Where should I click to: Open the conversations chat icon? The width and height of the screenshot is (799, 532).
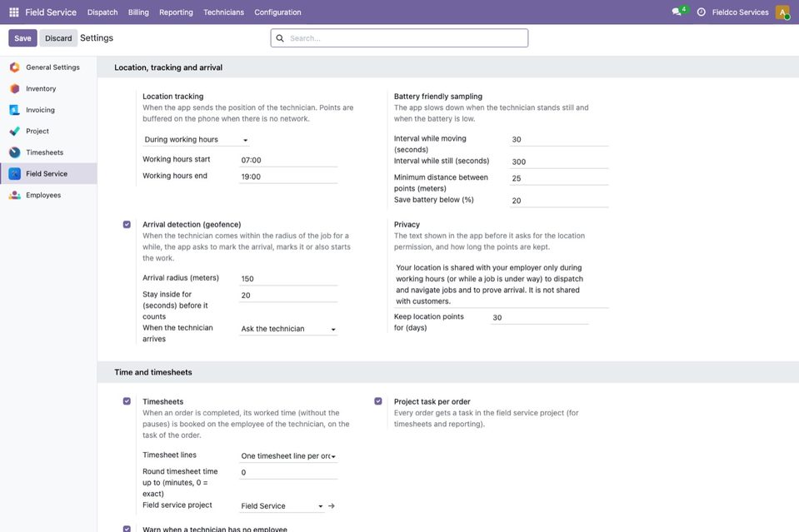pos(677,12)
